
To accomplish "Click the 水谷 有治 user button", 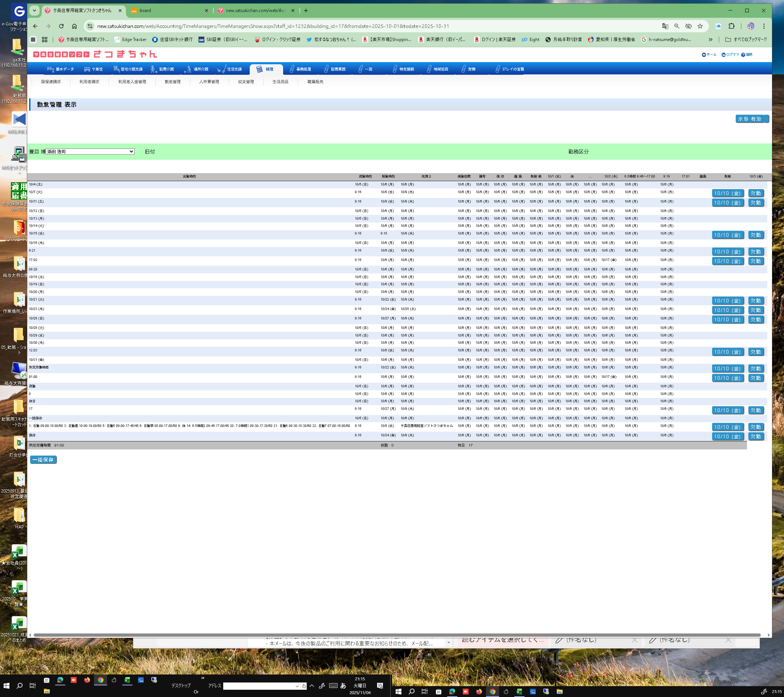I will [750, 119].
